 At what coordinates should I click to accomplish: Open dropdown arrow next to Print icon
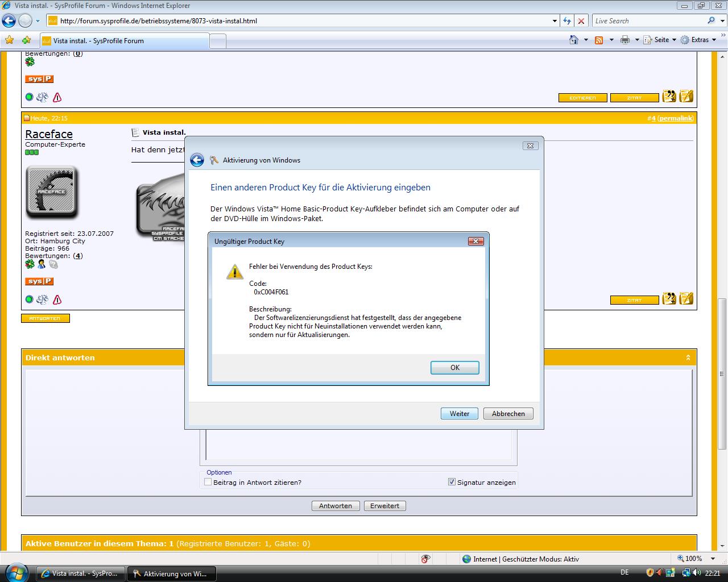(637, 40)
